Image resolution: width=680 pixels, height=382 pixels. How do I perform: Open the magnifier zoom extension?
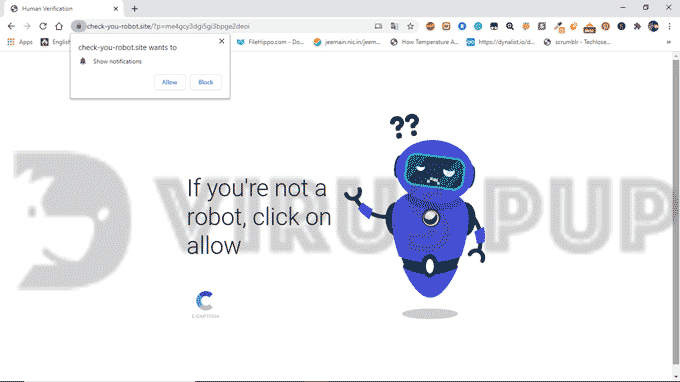510,26
